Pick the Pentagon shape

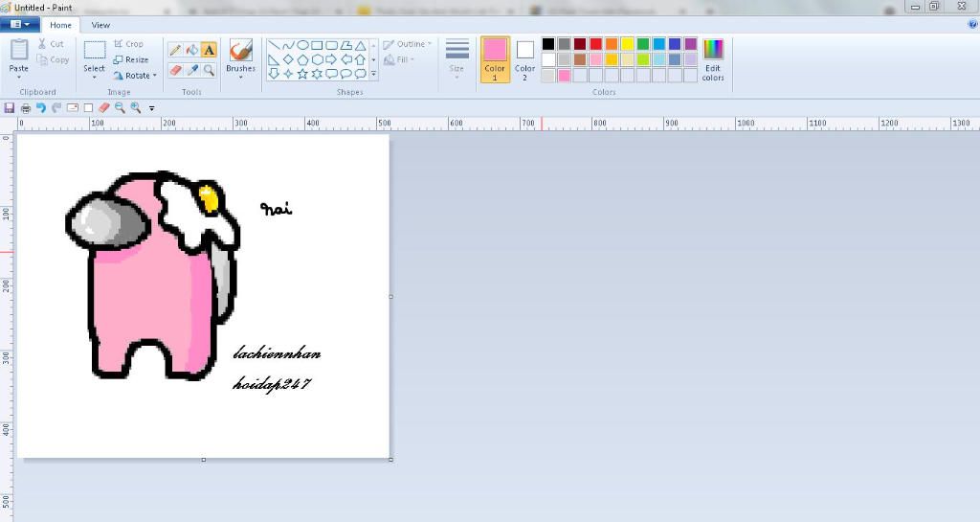[302, 60]
